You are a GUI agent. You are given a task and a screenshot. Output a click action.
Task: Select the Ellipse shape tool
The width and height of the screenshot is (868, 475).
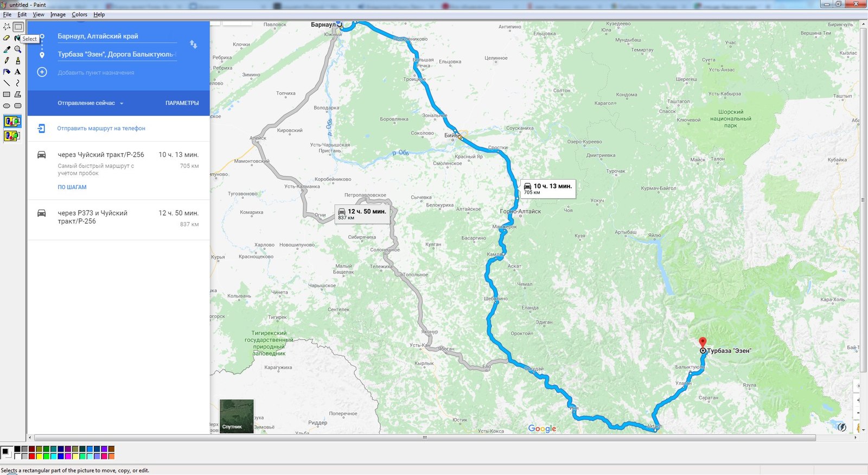coord(7,106)
